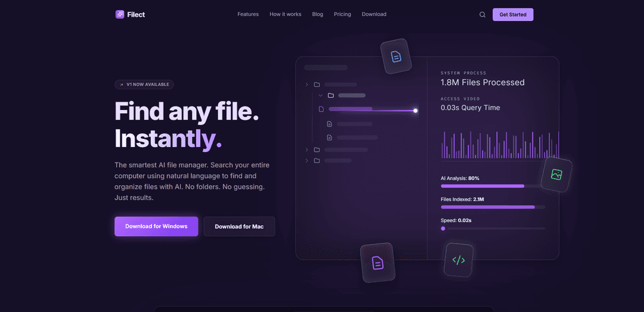Click the first gray file icon below highlighted row
The height and width of the screenshot is (312, 644).
[x=329, y=124]
